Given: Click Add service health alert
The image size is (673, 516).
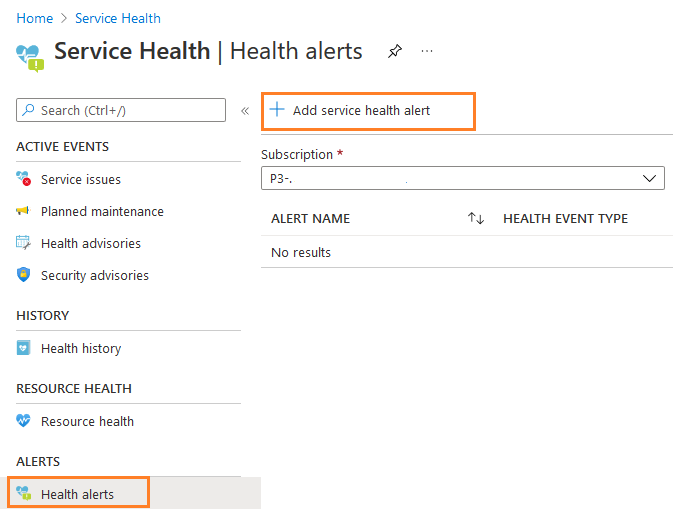Looking at the screenshot, I should coord(361,110).
